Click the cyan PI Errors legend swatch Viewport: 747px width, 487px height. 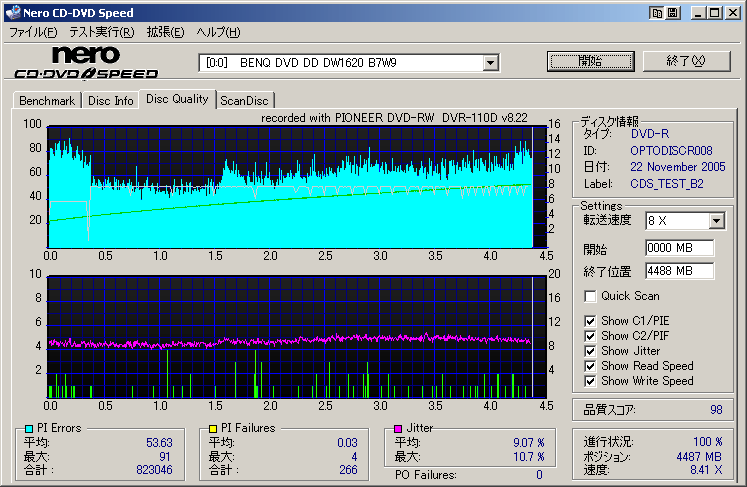[29, 428]
